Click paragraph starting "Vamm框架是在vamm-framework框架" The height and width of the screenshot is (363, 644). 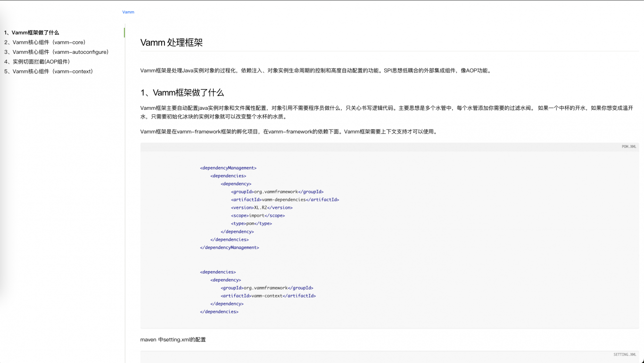[x=289, y=132]
